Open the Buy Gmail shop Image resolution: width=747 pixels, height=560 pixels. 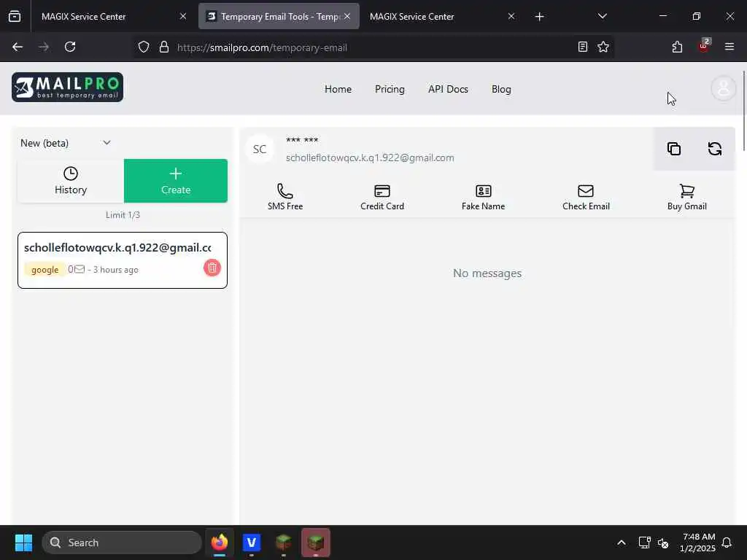pyautogui.click(x=687, y=197)
